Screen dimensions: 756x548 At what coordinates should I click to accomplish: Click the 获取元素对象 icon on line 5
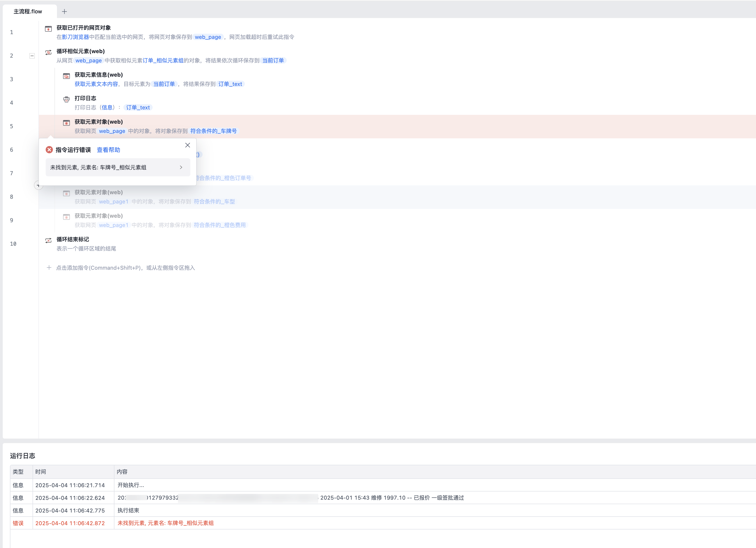66,123
